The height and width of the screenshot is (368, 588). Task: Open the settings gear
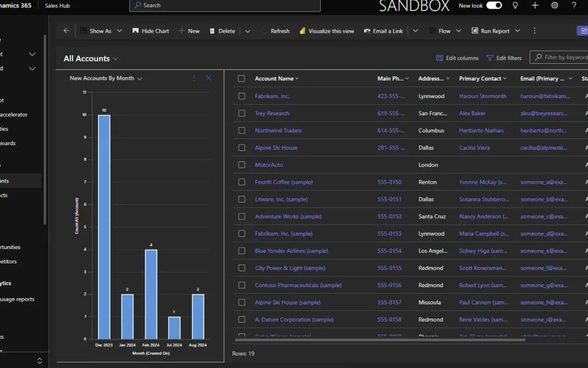[x=555, y=5]
